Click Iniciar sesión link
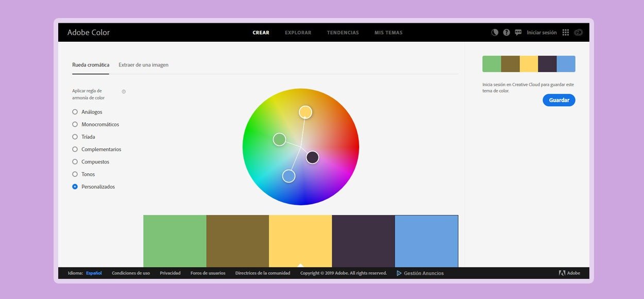Viewport: 644px width, 299px height. click(x=541, y=32)
